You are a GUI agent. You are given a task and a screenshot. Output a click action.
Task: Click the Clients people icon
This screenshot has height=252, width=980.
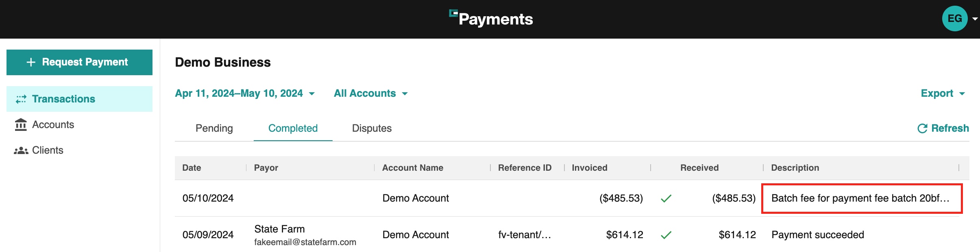click(x=21, y=150)
